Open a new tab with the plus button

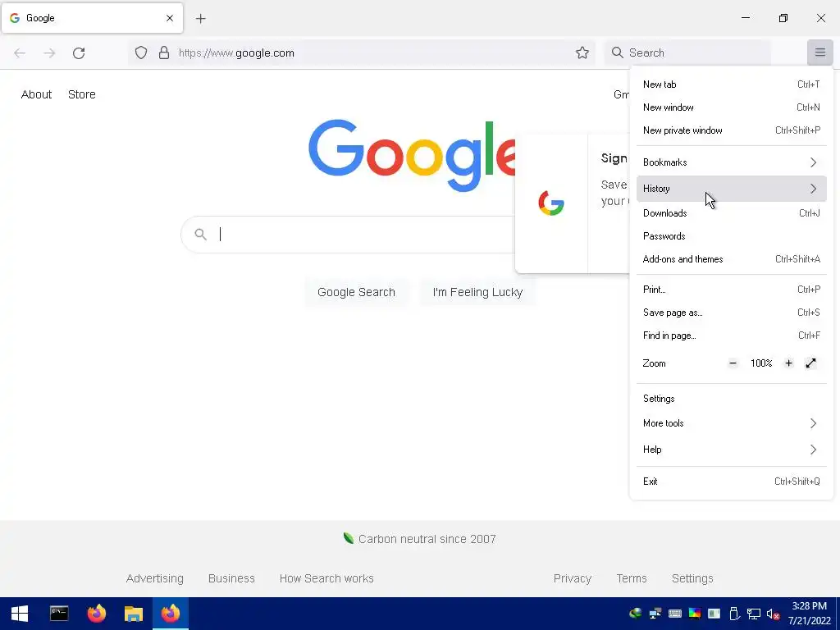[201, 19]
